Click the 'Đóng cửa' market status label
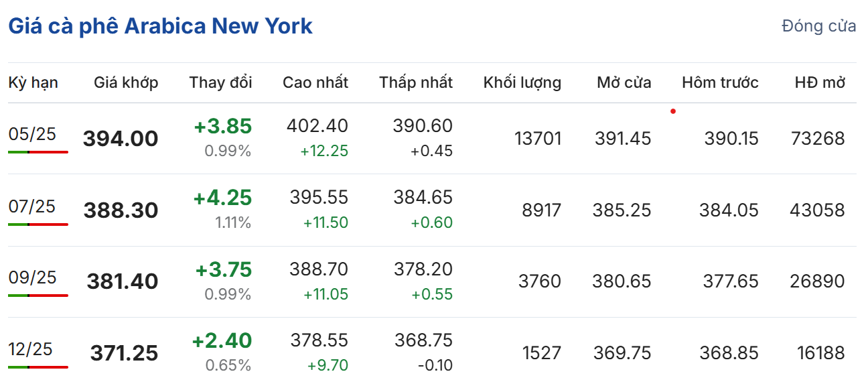This screenshot has width=868, height=386. 818,26
